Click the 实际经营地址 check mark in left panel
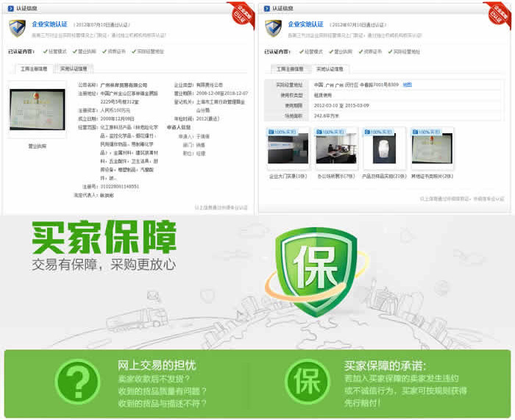The width and height of the screenshot is (515, 420). pyautogui.click(x=134, y=51)
